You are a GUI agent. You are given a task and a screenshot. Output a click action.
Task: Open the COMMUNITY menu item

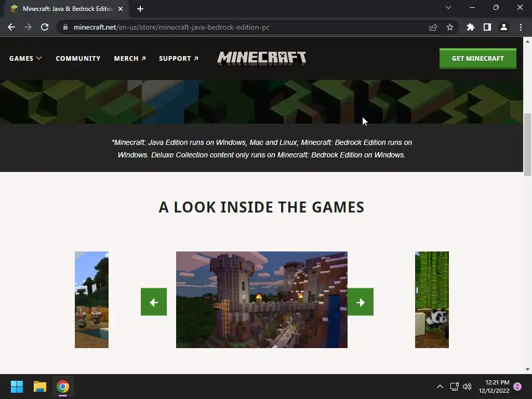pos(78,58)
